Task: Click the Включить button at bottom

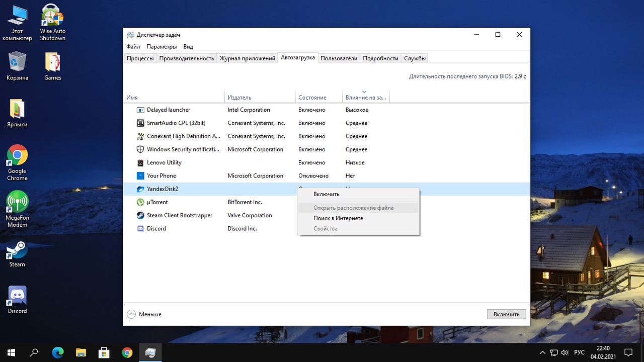Action: point(507,314)
